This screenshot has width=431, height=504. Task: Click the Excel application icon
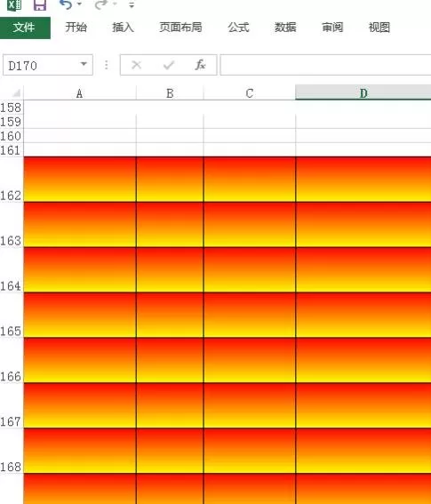(14, 4)
